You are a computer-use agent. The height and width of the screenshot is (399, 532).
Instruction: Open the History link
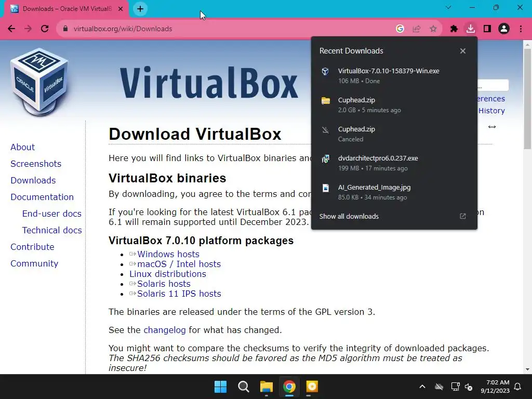[491, 111]
